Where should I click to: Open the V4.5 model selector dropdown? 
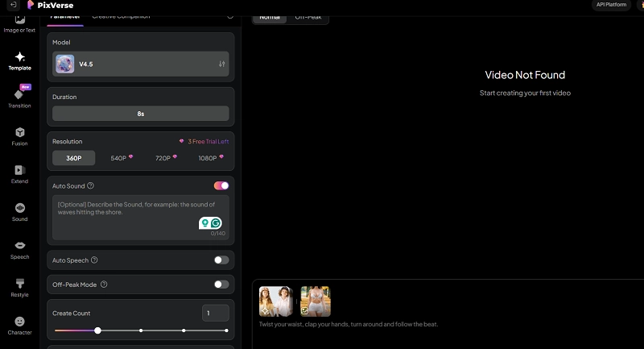pos(141,64)
